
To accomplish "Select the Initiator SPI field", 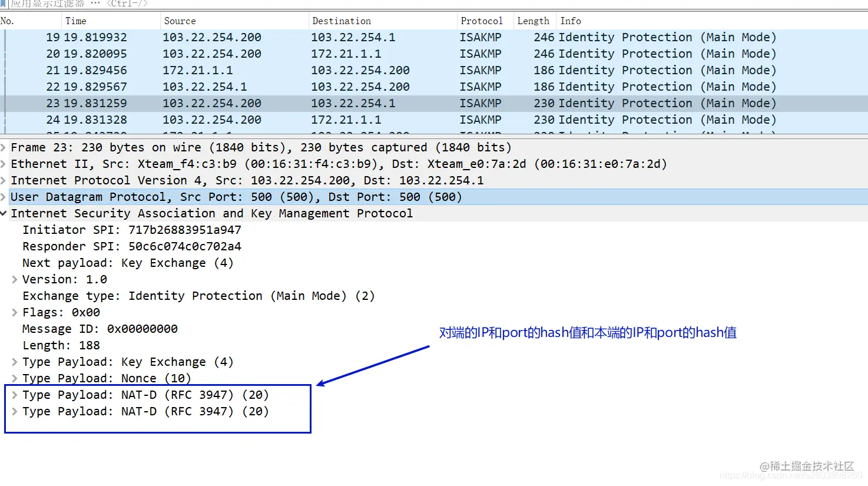I will pyautogui.click(x=132, y=230).
